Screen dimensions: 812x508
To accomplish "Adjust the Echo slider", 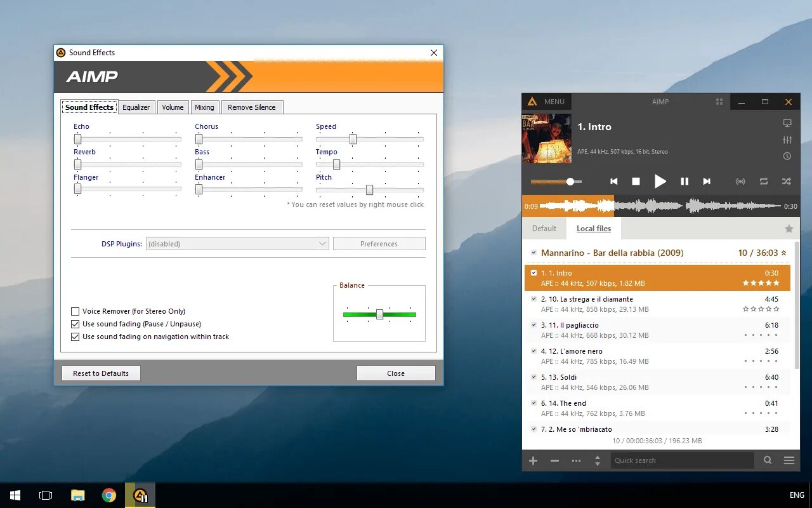I will pyautogui.click(x=128, y=139).
